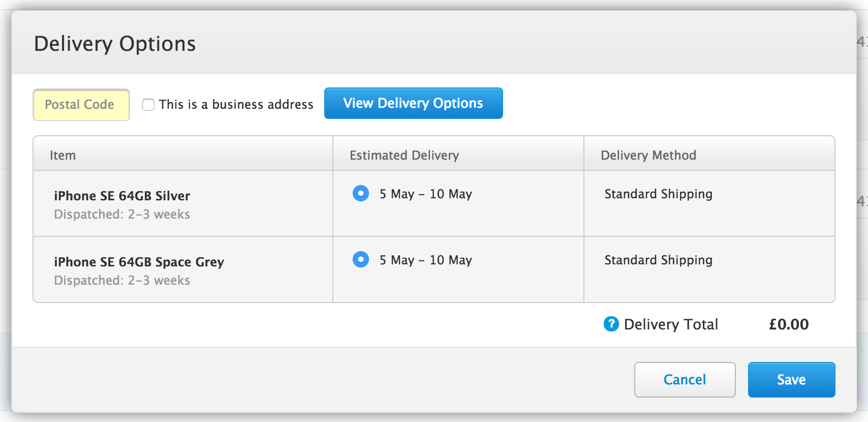Viewport: 868px width, 422px height.
Task: Save the delivery options
Action: pyautogui.click(x=791, y=380)
